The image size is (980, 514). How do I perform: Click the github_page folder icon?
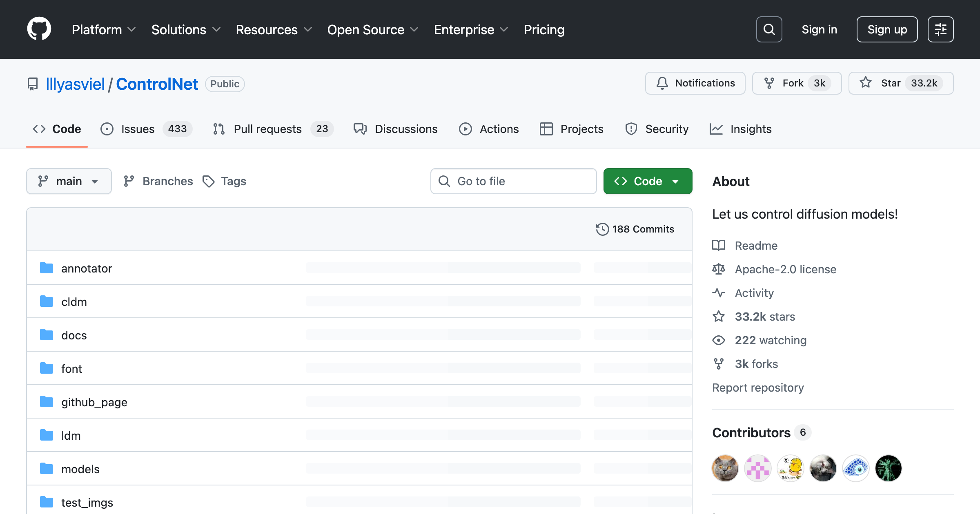tap(47, 402)
